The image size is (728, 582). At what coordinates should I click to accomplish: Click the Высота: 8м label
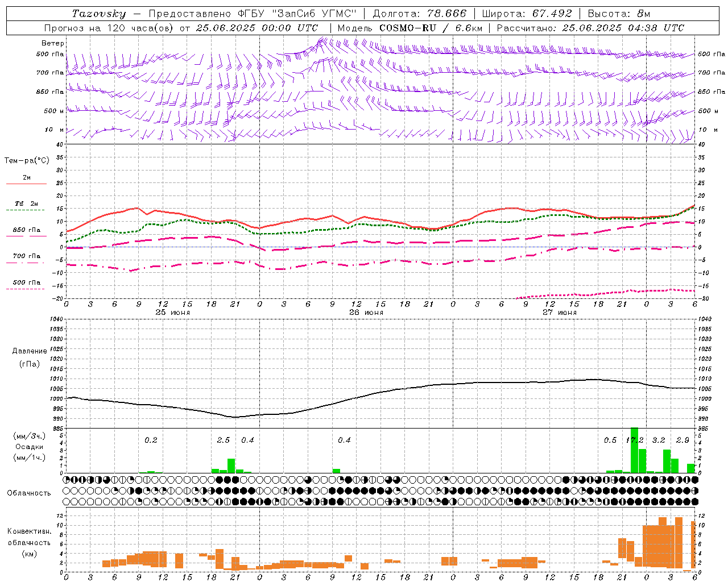(619, 14)
